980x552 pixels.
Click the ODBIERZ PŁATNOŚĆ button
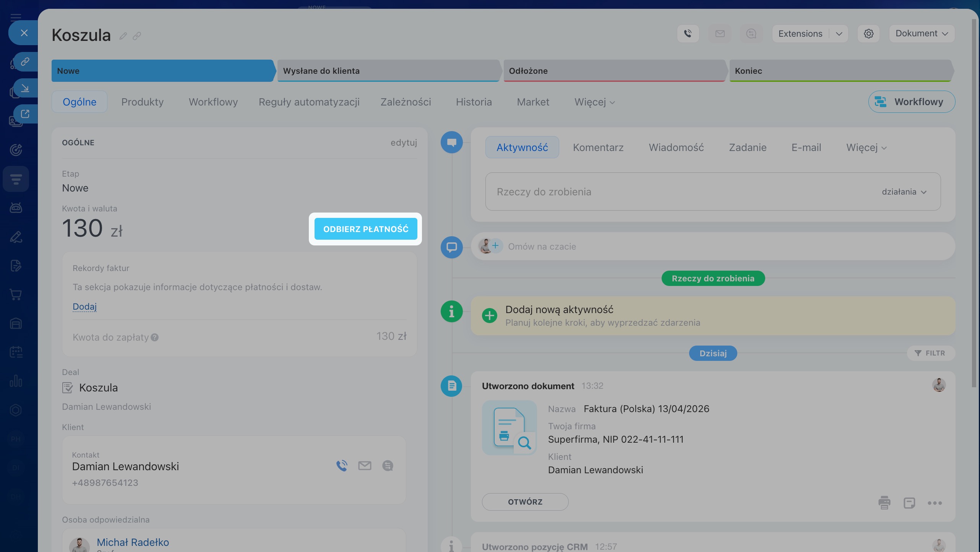tap(365, 229)
